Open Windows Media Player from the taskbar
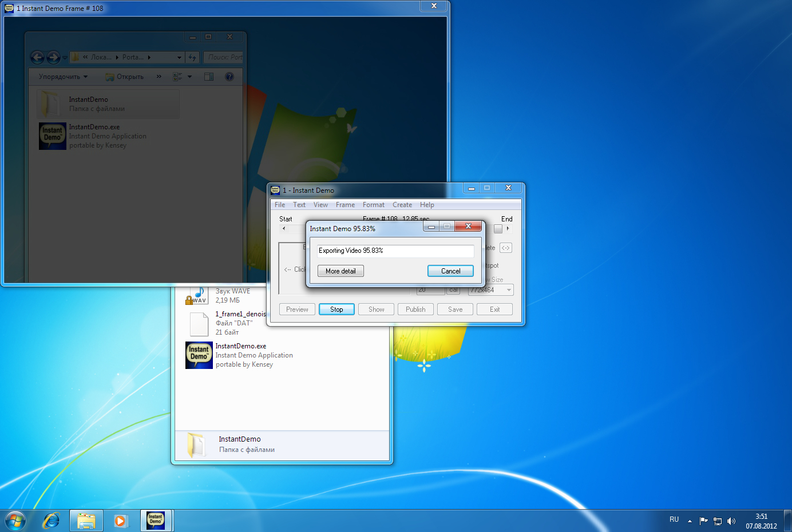Image resolution: width=792 pixels, height=532 pixels. [120, 521]
